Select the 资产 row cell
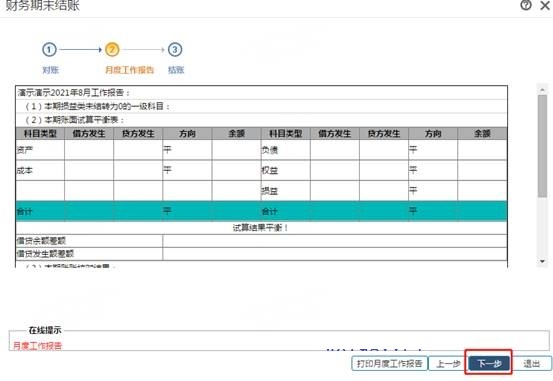Viewport: 553px width, 381px height. [x=40, y=150]
